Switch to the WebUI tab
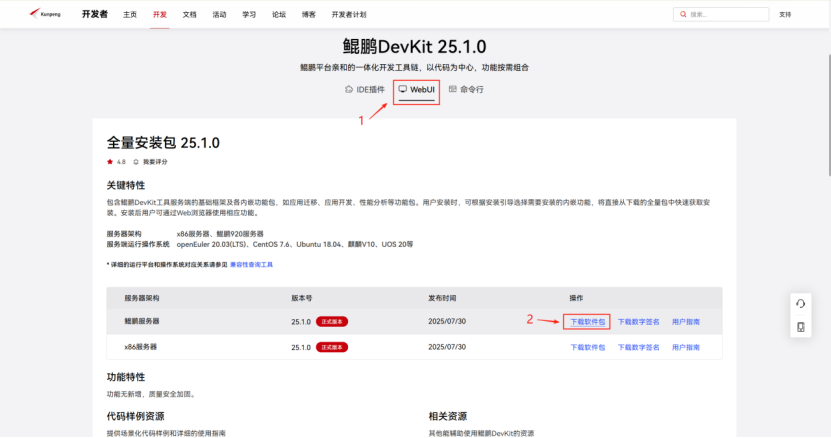Viewport: 831px width, 438px height. coord(417,90)
